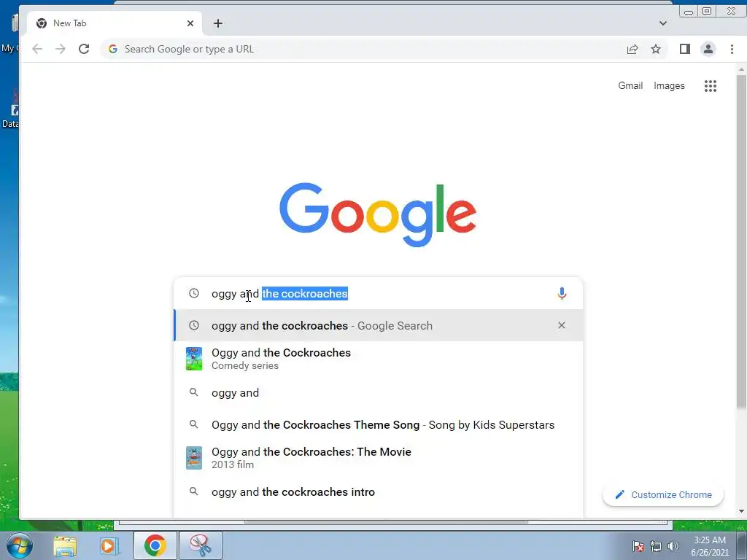This screenshot has height=560, width=747.
Task: Click the browser back arrow
Action: point(37,49)
